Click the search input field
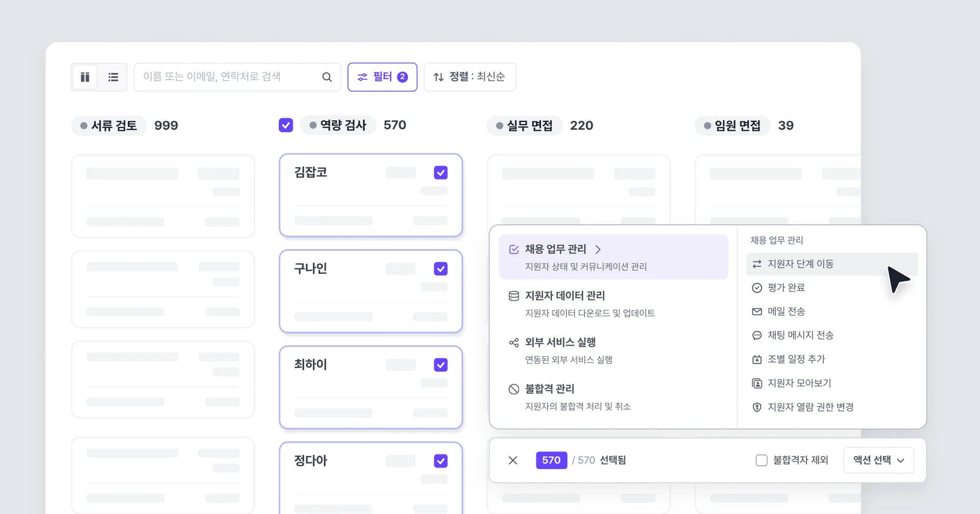The height and width of the screenshot is (514, 980). pos(230,76)
